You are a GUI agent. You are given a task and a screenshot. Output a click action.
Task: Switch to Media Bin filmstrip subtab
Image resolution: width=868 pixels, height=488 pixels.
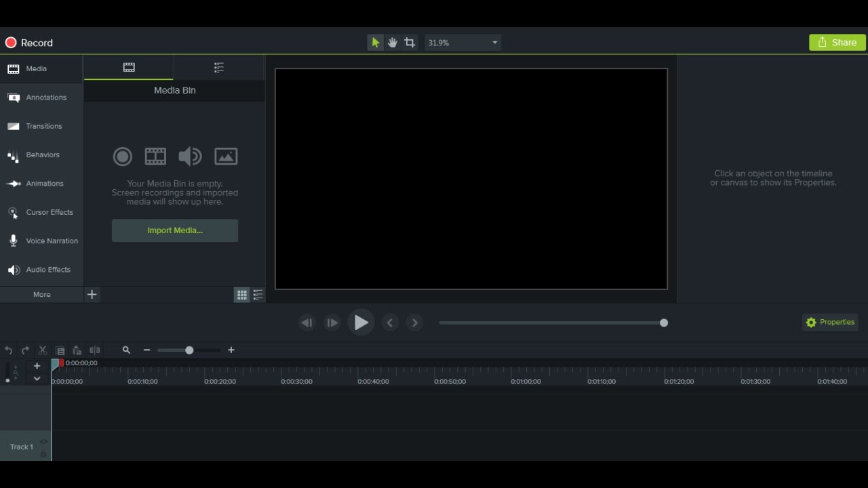(x=129, y=67)
